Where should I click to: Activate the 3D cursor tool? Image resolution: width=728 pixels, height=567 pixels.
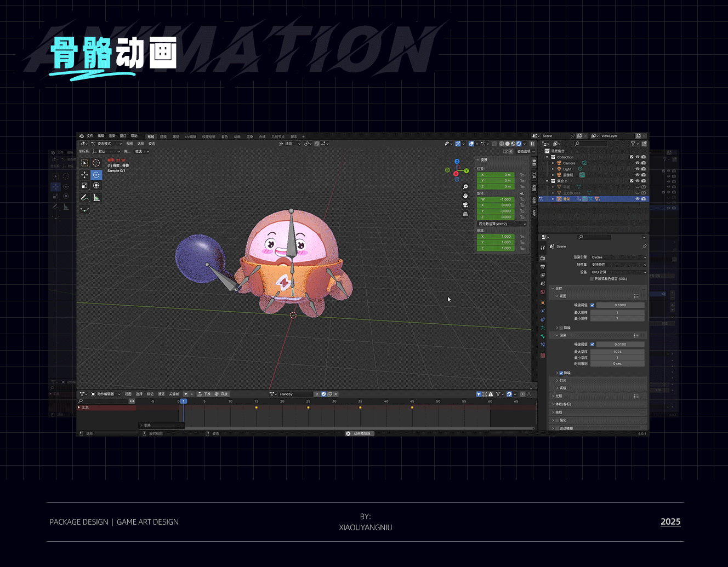point(96,163)
